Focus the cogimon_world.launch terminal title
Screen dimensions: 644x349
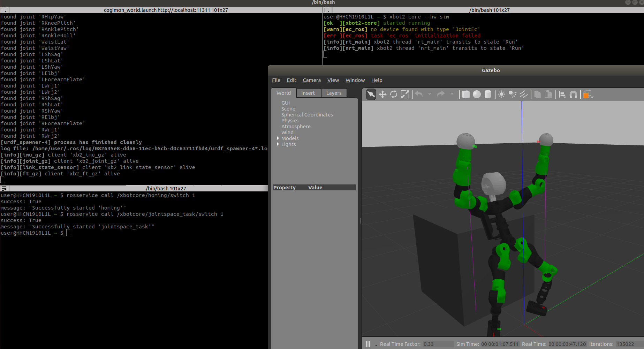(166, 10)
